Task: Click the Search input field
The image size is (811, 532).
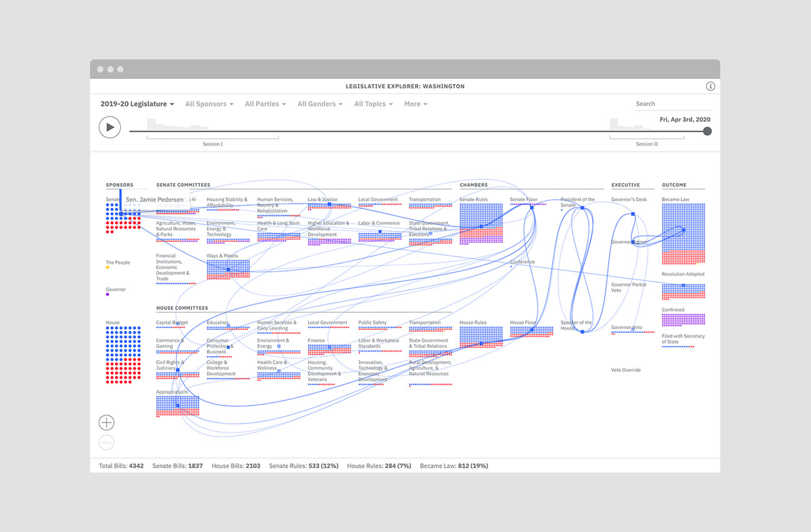Action: (x=673, y=104)
